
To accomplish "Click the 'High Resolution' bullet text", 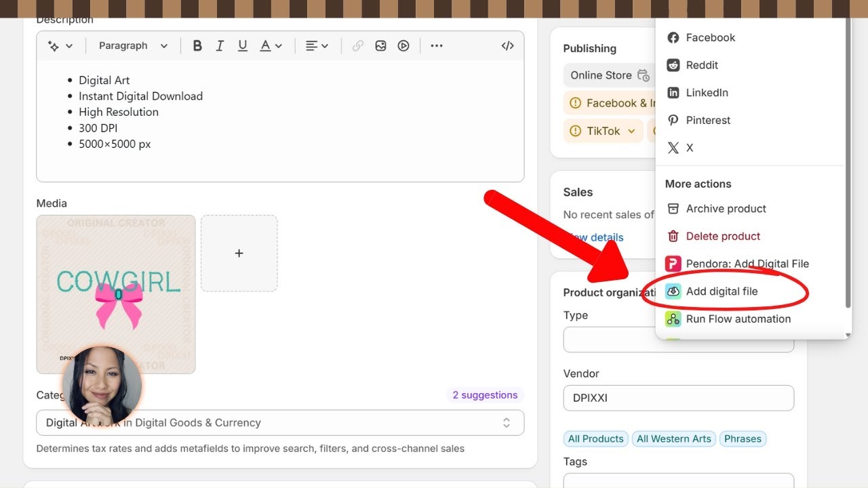I will coord(119,113).
